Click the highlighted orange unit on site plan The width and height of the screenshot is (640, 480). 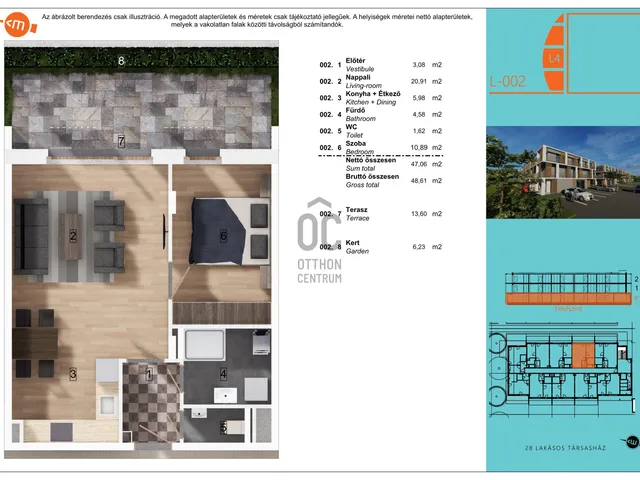tap(583, 356)
